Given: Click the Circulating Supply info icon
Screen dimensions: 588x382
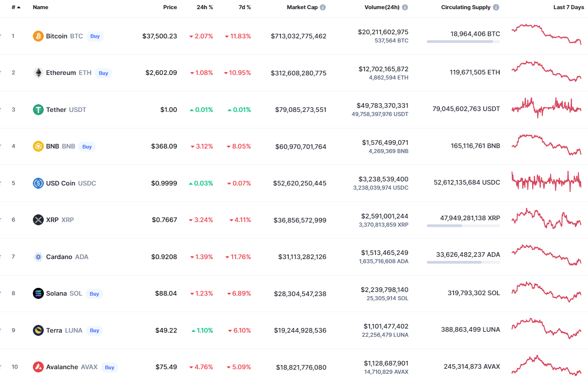Looking at the screenshot, I should (x=496, y=7).
